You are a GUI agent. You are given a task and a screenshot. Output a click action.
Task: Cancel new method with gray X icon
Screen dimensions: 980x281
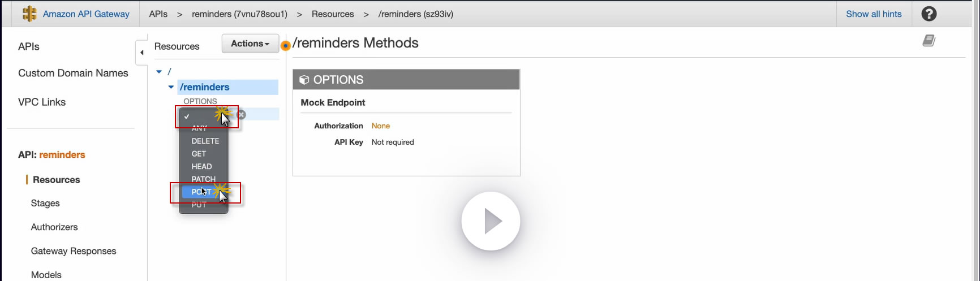(x=242, y=115)
